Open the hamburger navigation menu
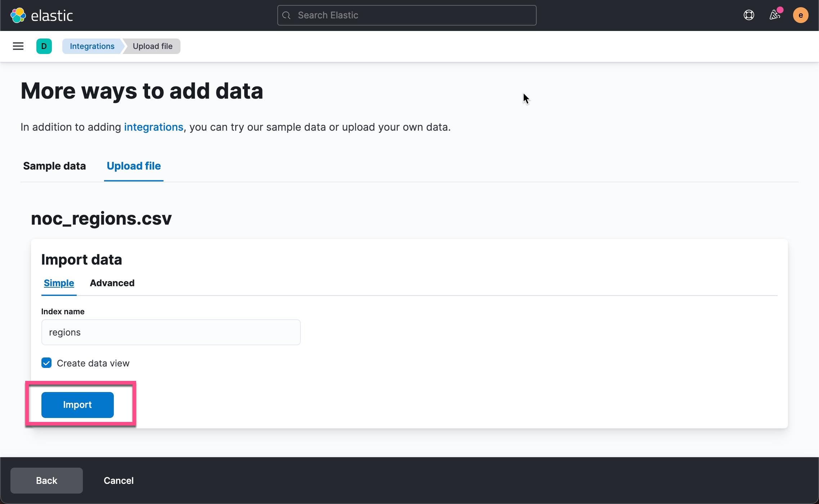819x504 pixels. point(18,46)
